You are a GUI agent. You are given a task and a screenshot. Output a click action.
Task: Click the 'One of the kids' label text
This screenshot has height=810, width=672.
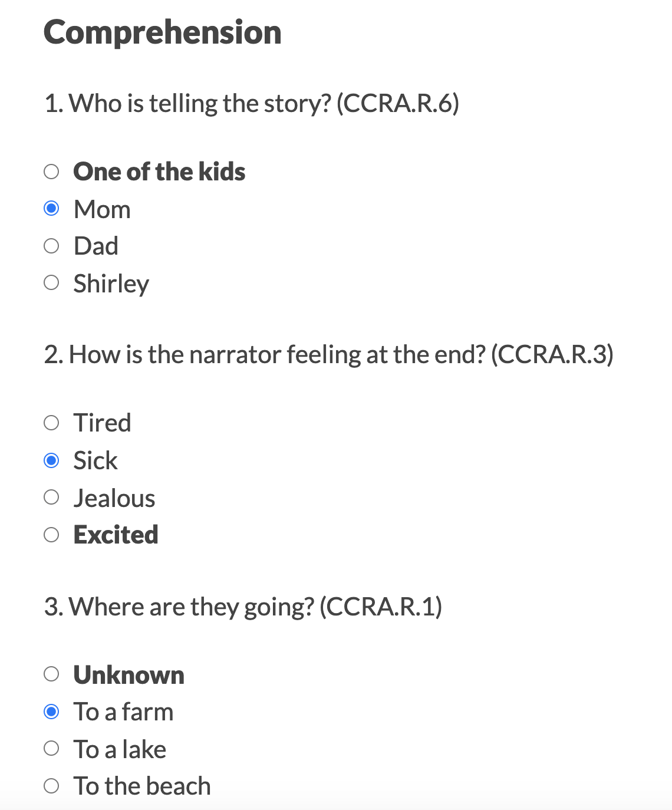pyautogui.click(x=159, y=172)
